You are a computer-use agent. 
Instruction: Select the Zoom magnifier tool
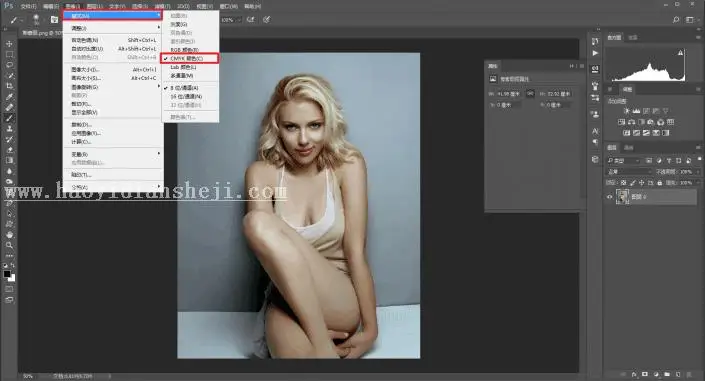pyautogui.click(x=9, y=245)
